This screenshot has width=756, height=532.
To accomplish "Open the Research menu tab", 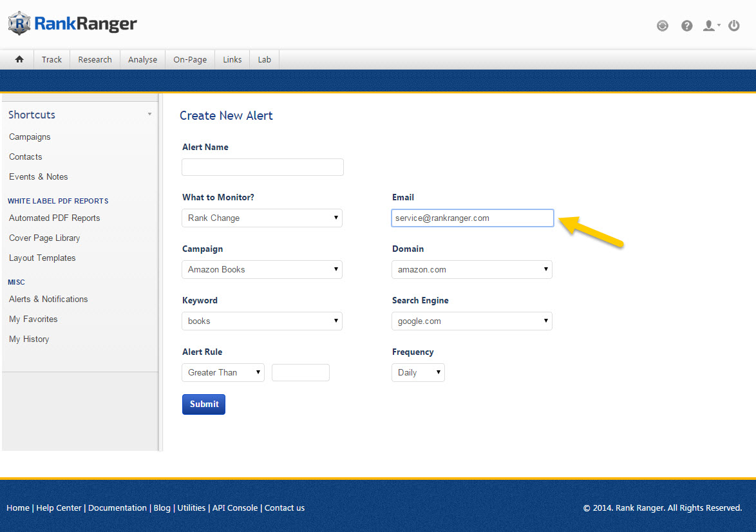I will (95, 59).
